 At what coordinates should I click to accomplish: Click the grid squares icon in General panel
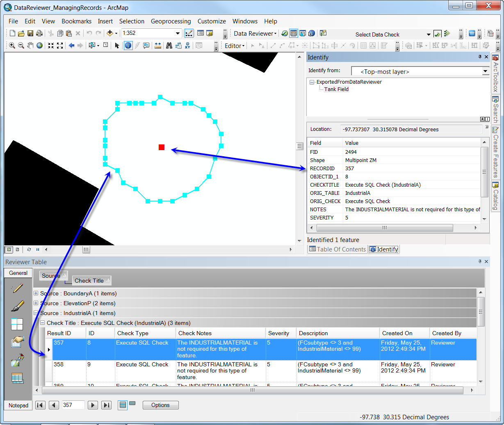17,324
